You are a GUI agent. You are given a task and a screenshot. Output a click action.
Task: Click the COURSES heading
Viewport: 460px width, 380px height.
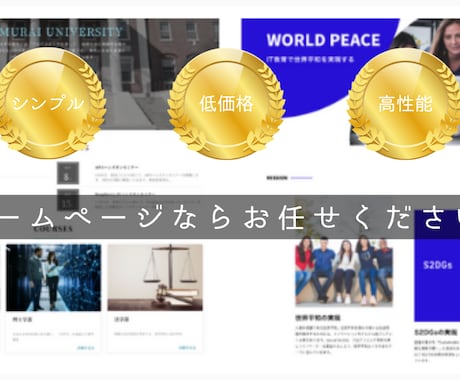pos(53,229)
